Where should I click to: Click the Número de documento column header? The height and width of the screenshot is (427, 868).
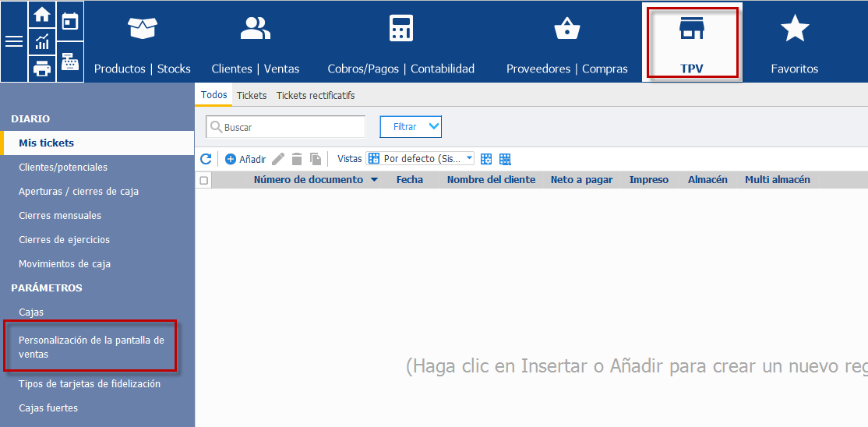309,180
